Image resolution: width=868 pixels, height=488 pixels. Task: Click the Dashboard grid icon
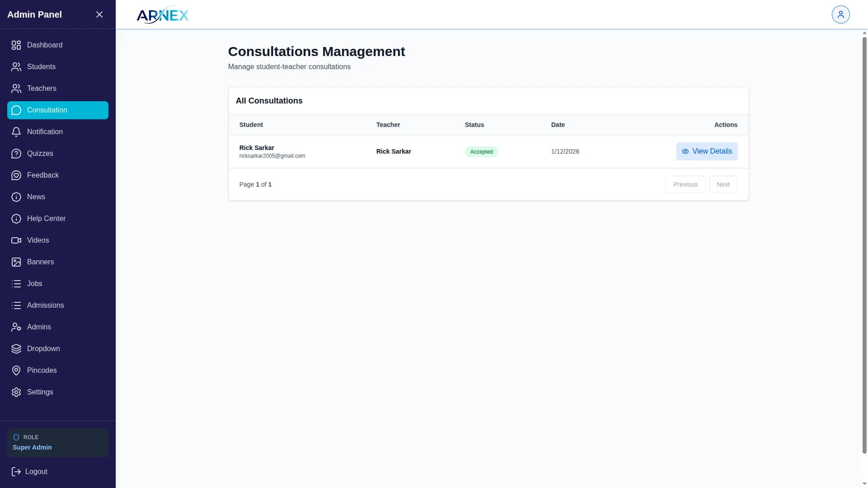16,45
